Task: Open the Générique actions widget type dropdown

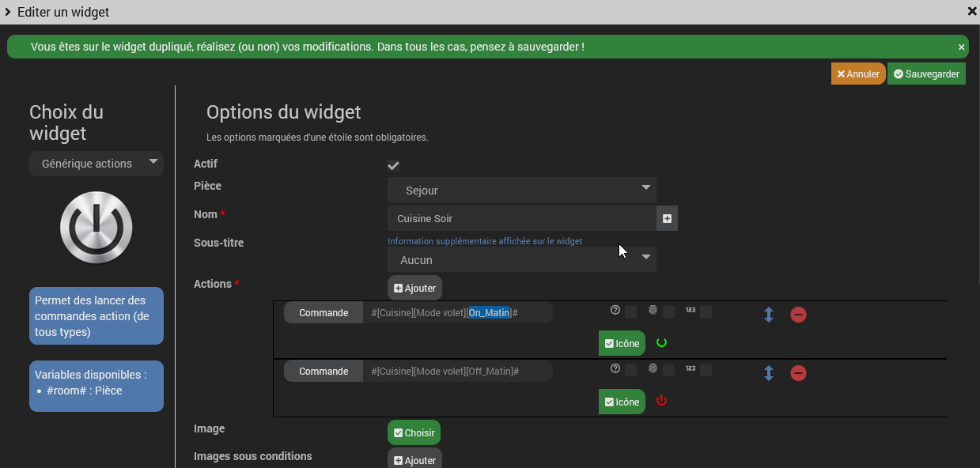Action: coord(96,164)
